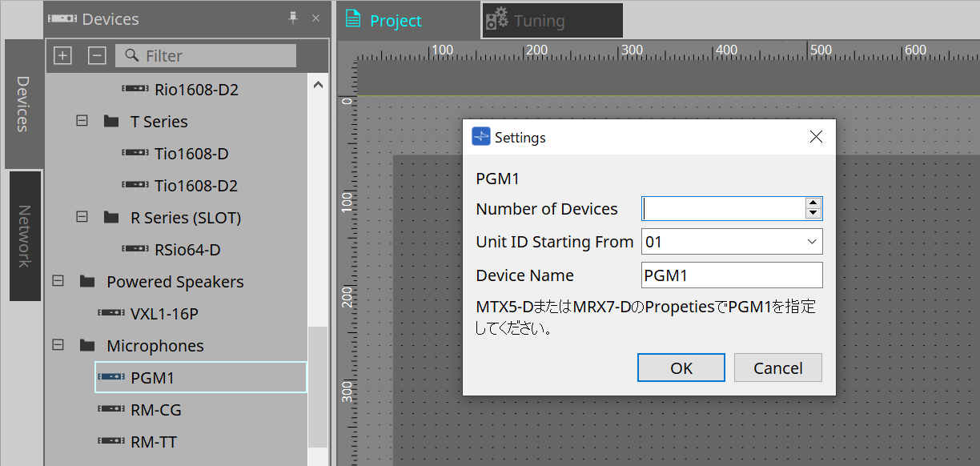
Task: Open the Unit ID Starting From dropdown
Action: click(813, 241)
